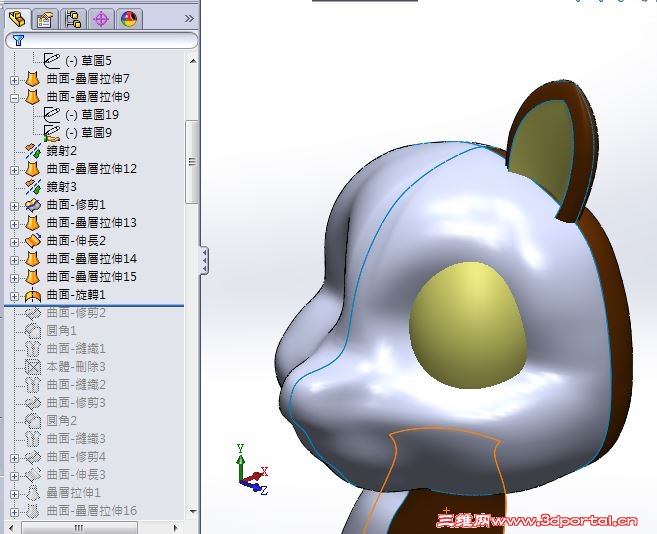Click the tree scroll down arrow
657x534 pixels.
(193, 511)
